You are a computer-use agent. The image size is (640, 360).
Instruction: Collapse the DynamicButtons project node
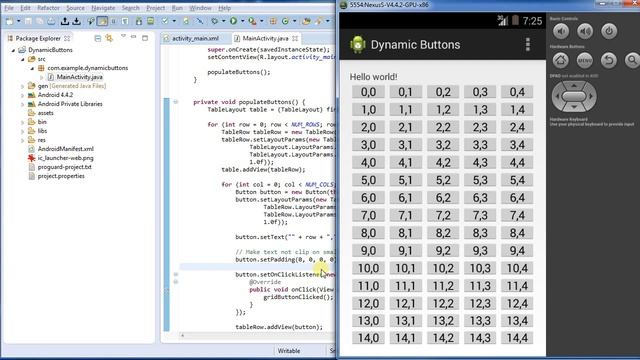13,50
